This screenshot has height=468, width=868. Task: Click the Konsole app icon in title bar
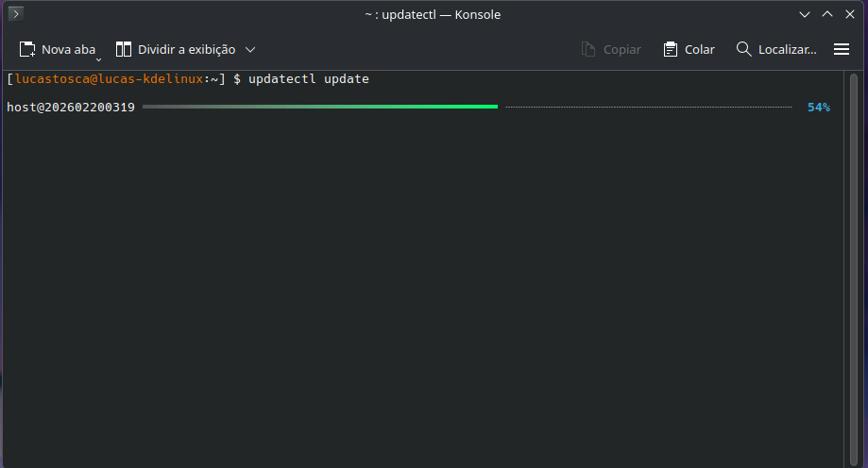(16, 14)
